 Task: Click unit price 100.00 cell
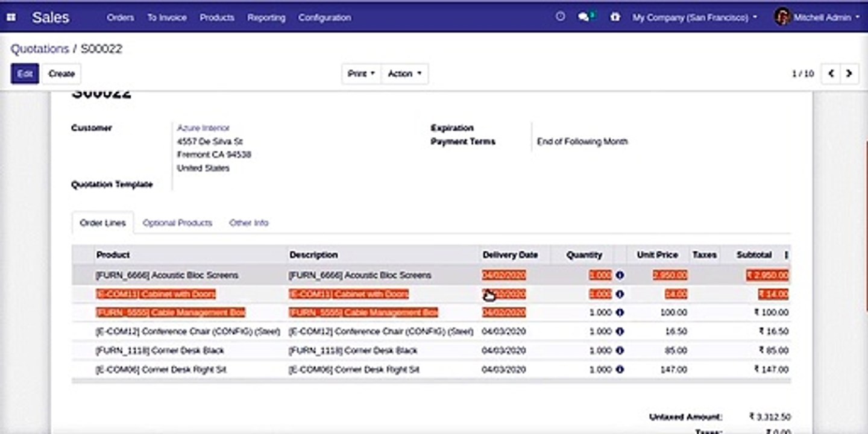pos(673,313)
